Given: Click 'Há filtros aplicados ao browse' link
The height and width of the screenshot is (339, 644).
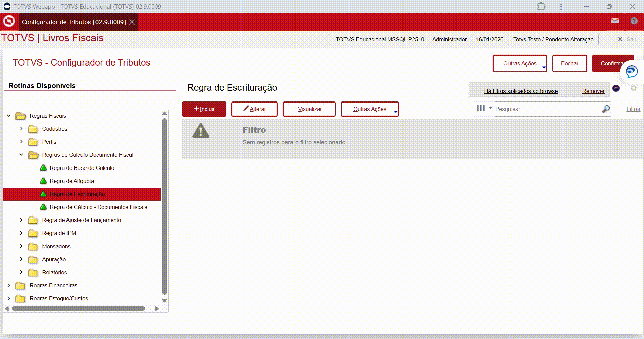Looking at the screenshot, I should click(521, 91).
